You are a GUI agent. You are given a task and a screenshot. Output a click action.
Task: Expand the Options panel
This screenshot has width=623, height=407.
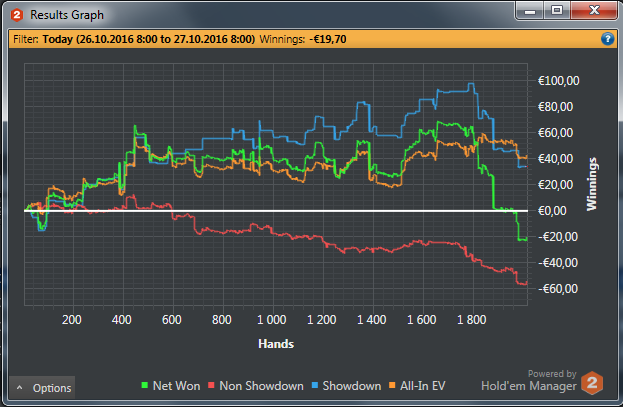pyautogui.click(x=42, y=388)
